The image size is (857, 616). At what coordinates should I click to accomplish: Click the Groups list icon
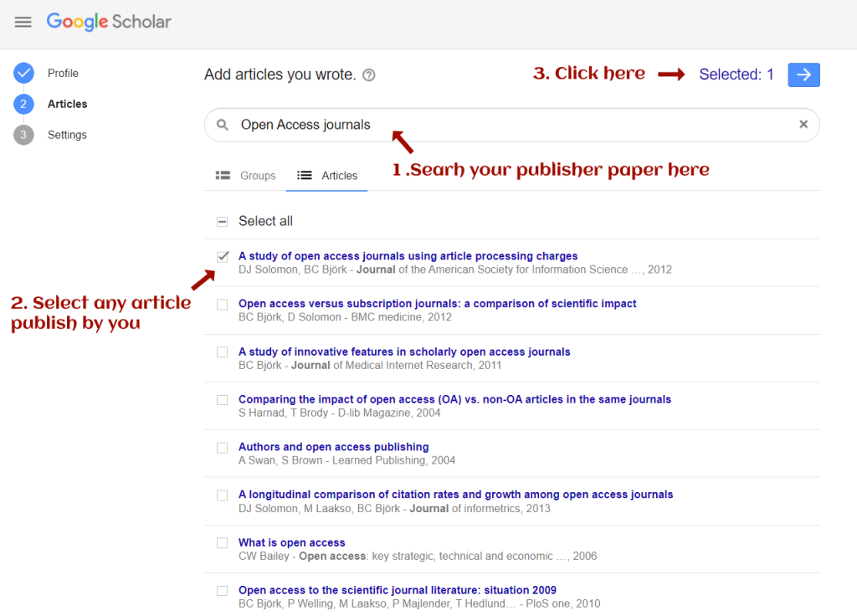click(x=223, y=176)
